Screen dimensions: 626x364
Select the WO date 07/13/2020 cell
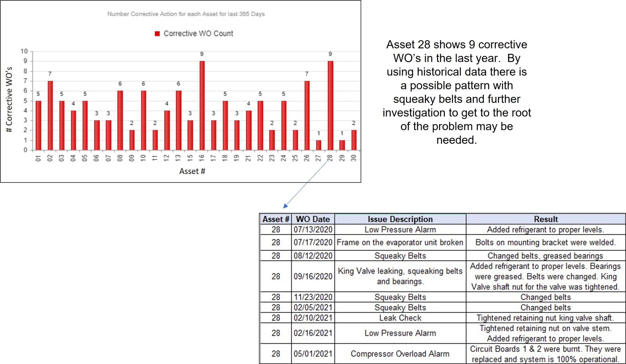click(313, 230)
